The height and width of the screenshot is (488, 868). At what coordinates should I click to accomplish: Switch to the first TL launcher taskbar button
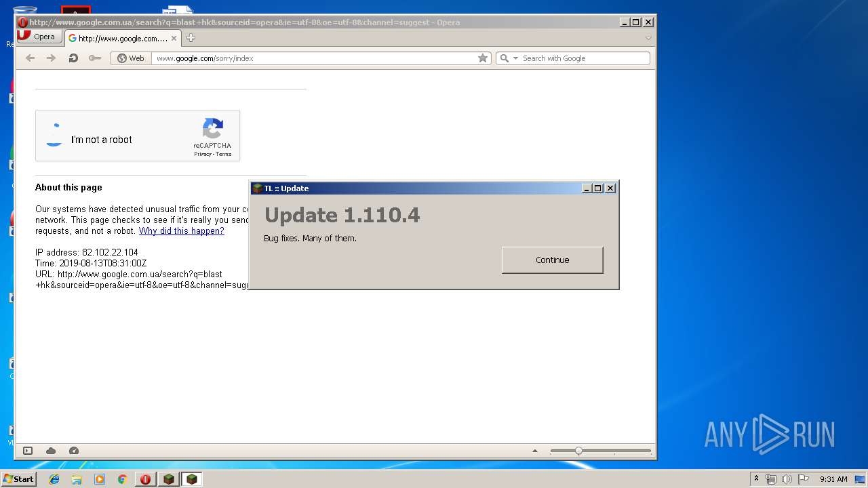[x=169, y=479]
